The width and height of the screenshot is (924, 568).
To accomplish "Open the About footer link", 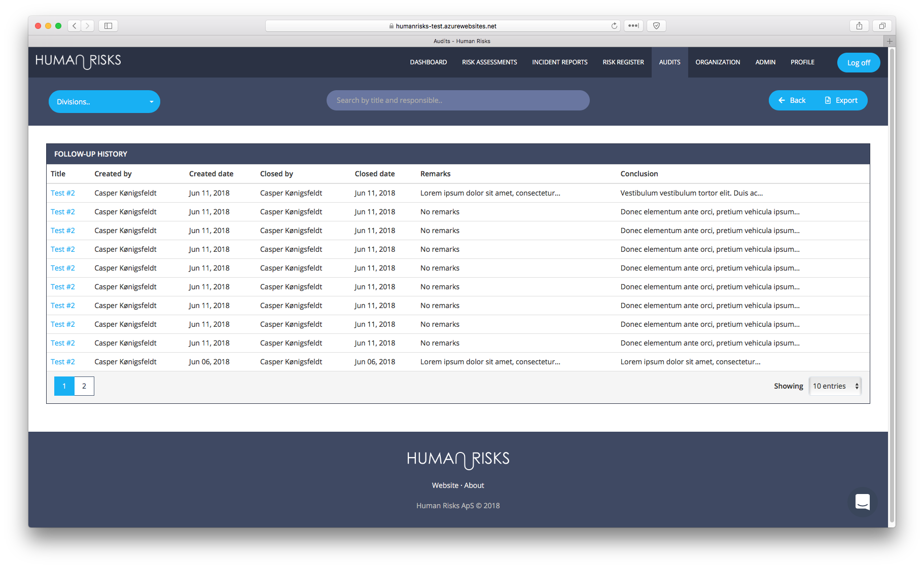I will pyautogui.click(x=474, y=485).
